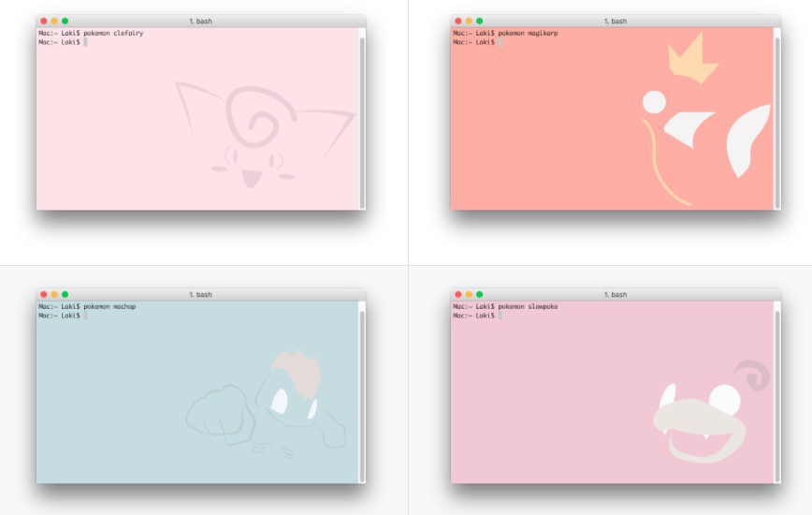The height and width of the screenshot is (515, 812).
Task: Click the 'pokemon slowpoke' command text
Action: coord(529,307)
